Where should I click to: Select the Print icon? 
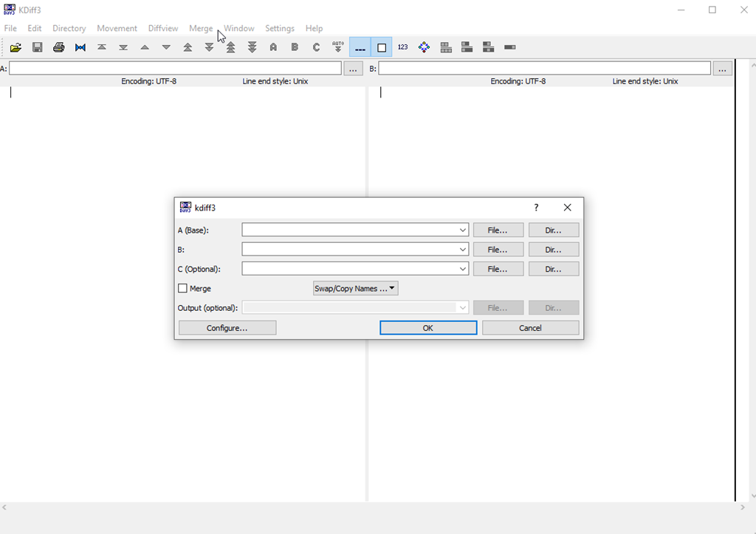(x=58, y=47)
